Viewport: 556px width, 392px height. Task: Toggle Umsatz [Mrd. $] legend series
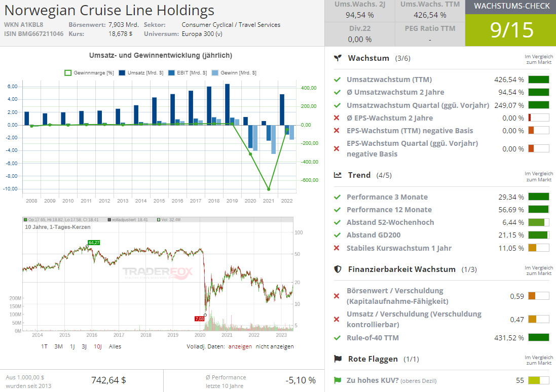pos(141,72)
